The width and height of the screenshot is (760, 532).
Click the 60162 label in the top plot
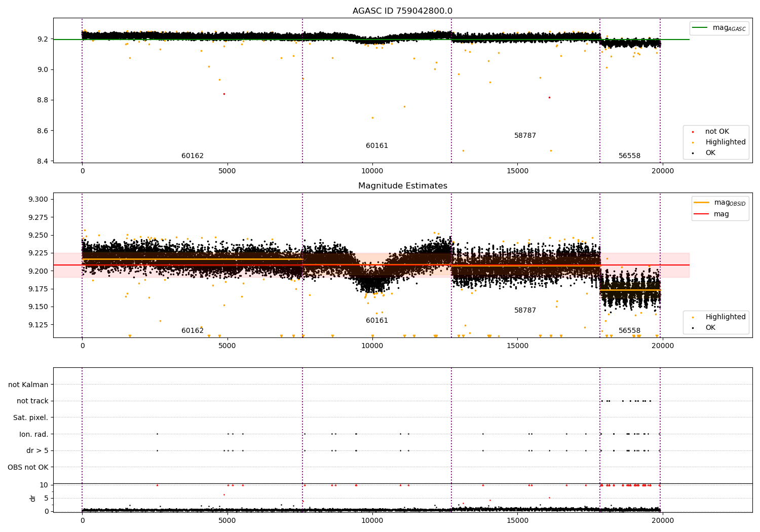193,156
